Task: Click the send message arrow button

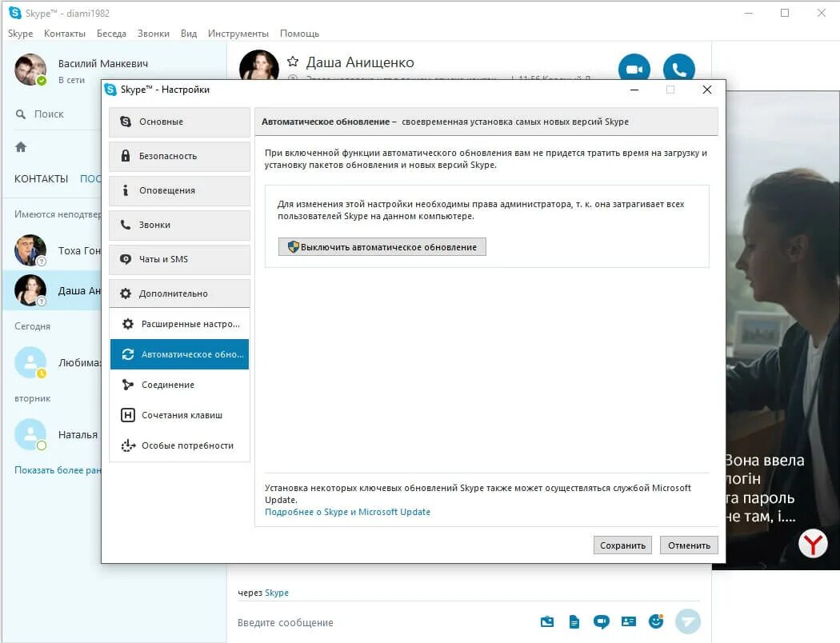Action: [687, 621]
